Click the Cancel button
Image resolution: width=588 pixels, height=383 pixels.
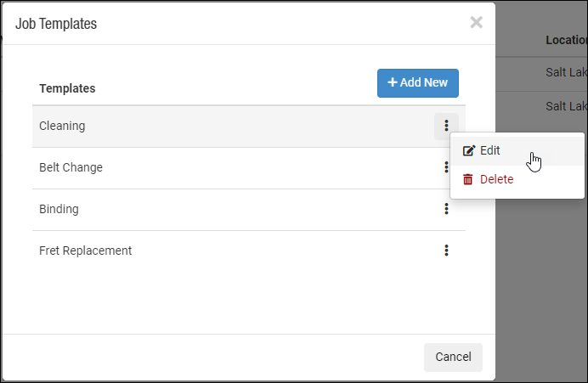(x=453, y=358)
